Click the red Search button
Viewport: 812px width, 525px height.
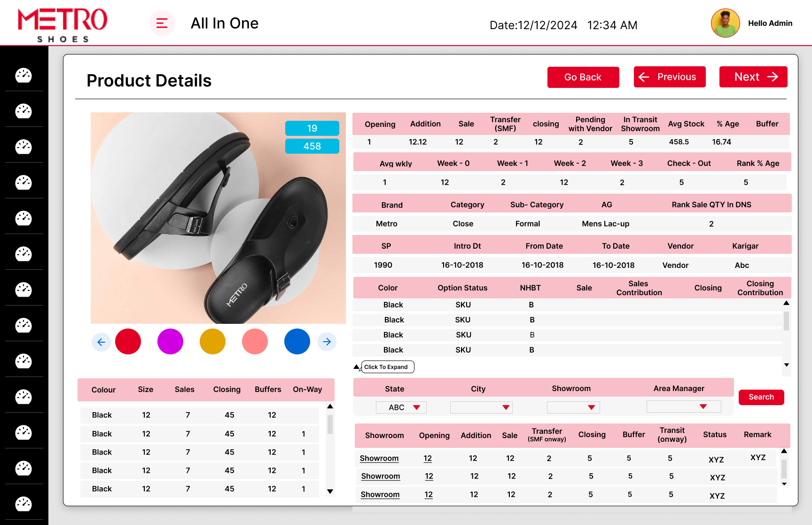761,397
